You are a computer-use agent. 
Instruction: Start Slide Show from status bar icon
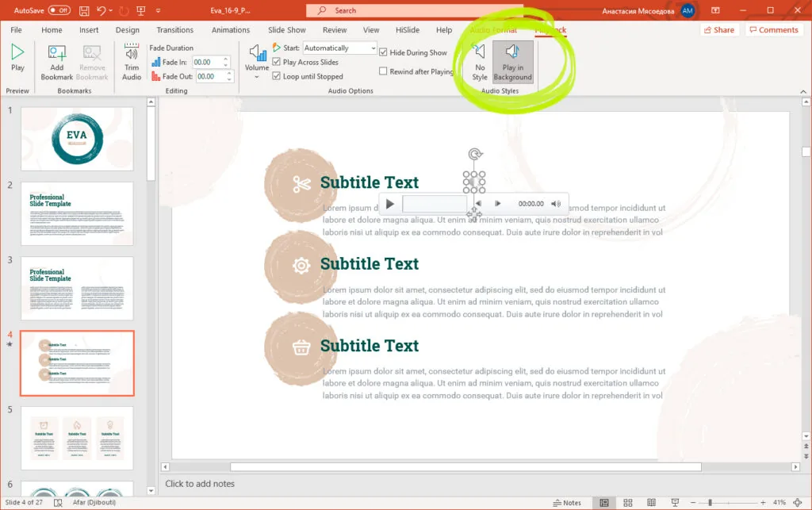675,503
